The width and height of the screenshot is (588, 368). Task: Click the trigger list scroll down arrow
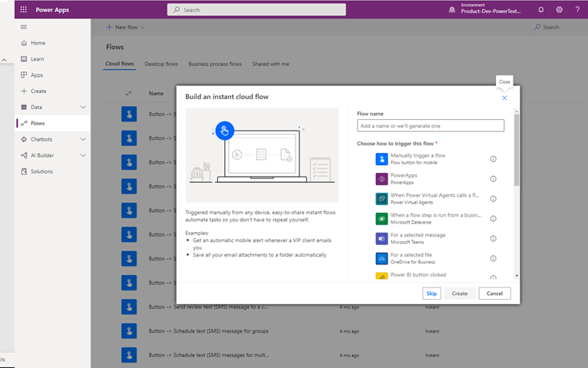tap(517, 276)
